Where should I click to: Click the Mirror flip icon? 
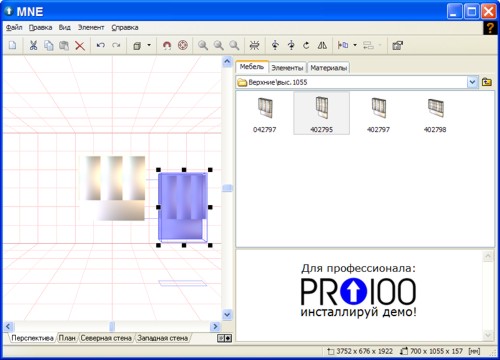(x=322, y=45)
